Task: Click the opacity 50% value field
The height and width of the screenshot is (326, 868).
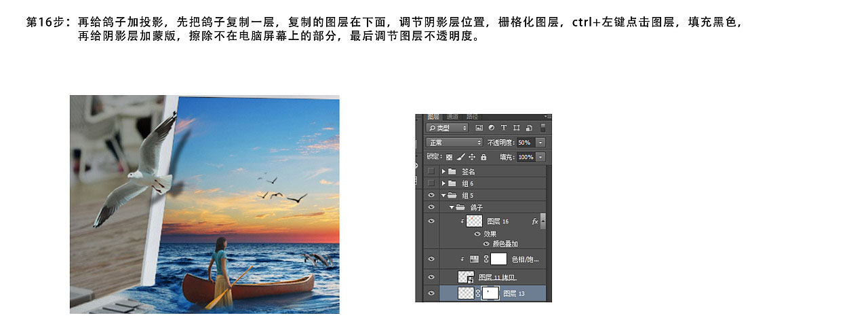Action: coord(526,143)
